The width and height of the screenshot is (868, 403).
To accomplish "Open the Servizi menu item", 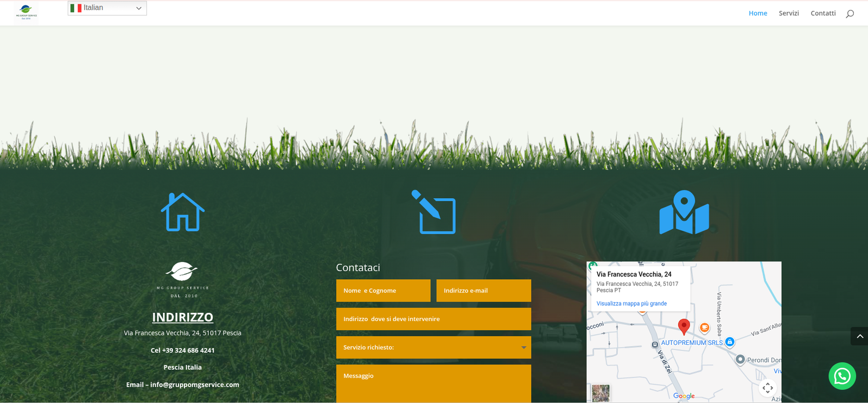I will [788, 14].
